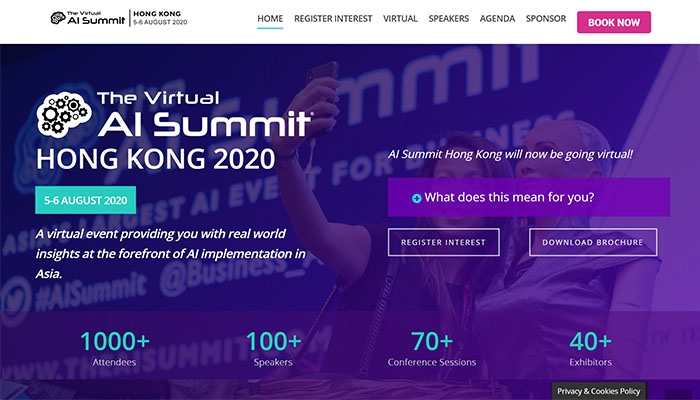Image resolution: width=700 pixels, height=400 pixels.
Task: Click the 5-6 AUGUST 2020 teal badge
Action: pos(86,200)
